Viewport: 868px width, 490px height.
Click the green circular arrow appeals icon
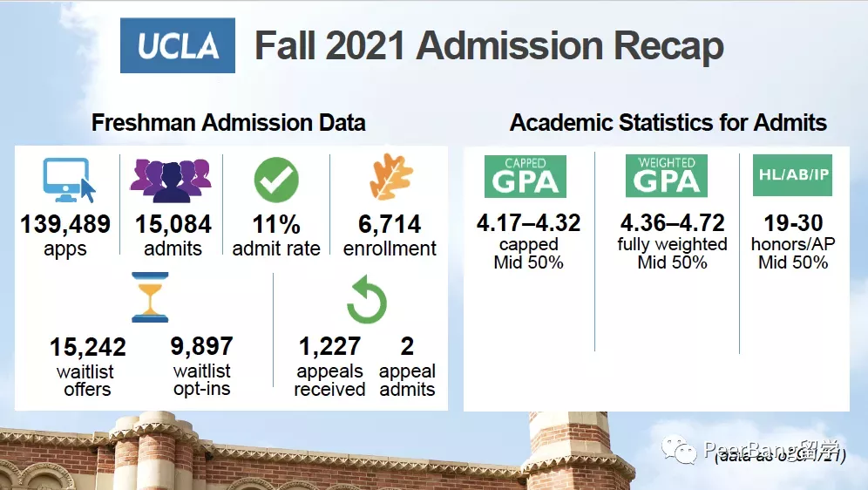366,301
